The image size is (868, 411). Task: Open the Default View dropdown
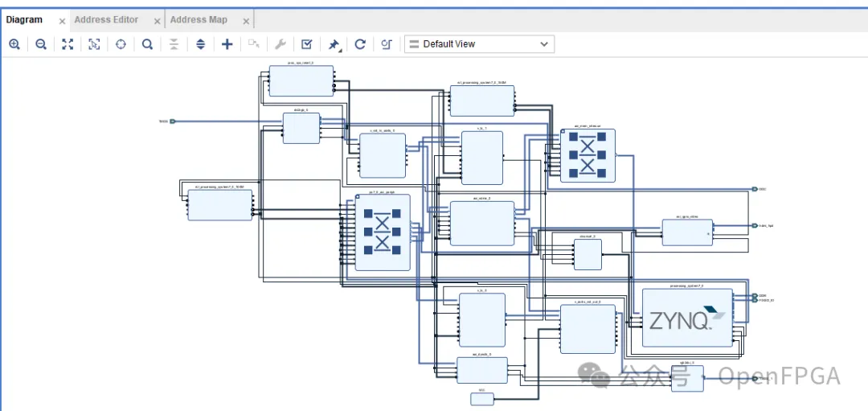[479, 44]
